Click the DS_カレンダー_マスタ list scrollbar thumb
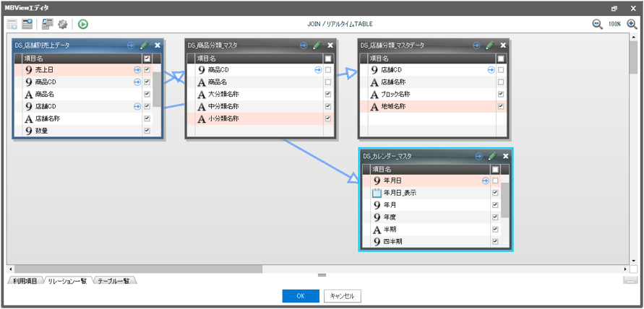Screen dimensions: 644x309 coord(505,200)
